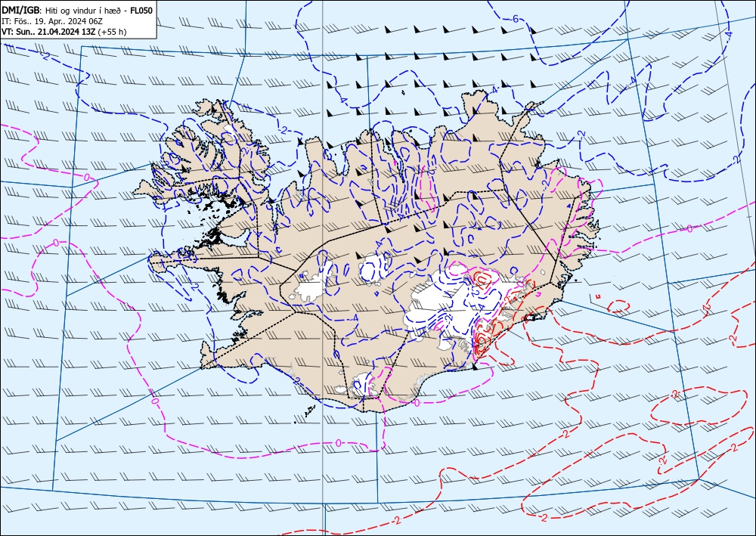Click the initial time line "IT: Fös.. 19. Apr.. 2024 06Z"
The height and width of the screenshot is (536, 756).
(52, 21)
